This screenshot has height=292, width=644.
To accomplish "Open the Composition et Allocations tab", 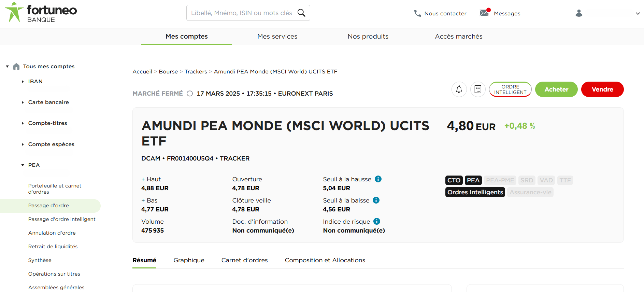I will [325, 260].
